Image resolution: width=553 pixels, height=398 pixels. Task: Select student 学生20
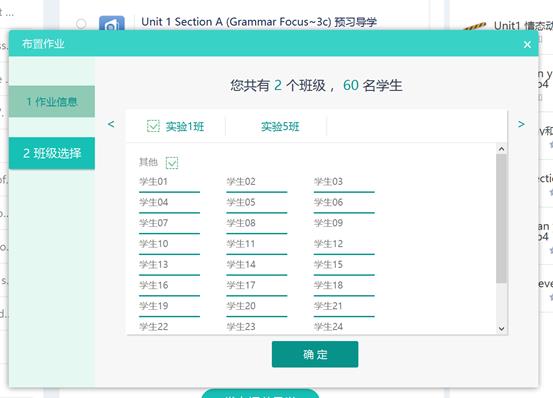pos(241,306)
